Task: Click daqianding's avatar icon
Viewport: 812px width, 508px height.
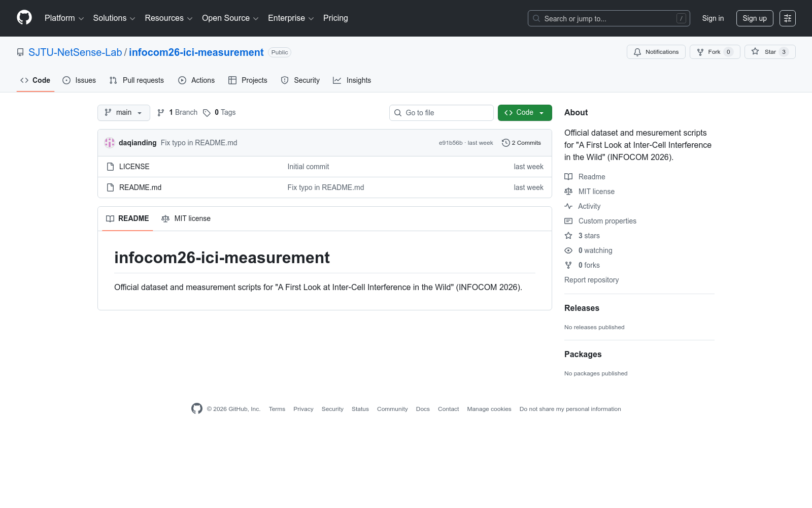Action: (x=110, y=143)
